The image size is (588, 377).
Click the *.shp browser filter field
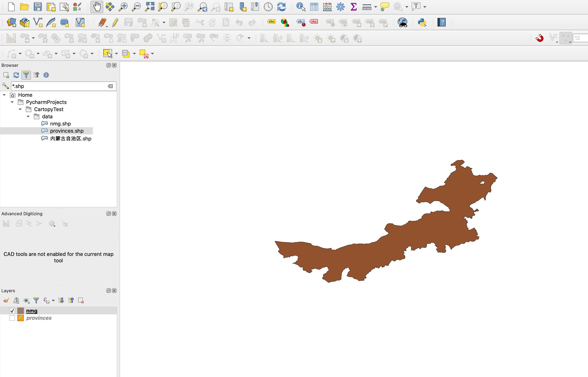pos(59,86)
